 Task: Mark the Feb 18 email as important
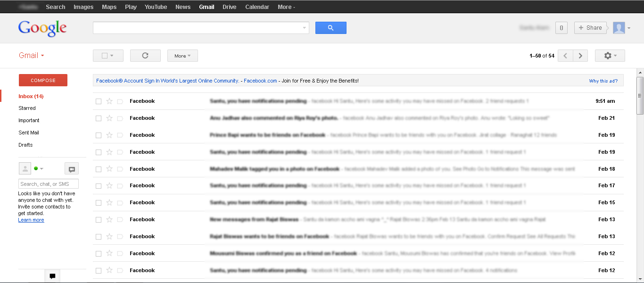point(120,169)
